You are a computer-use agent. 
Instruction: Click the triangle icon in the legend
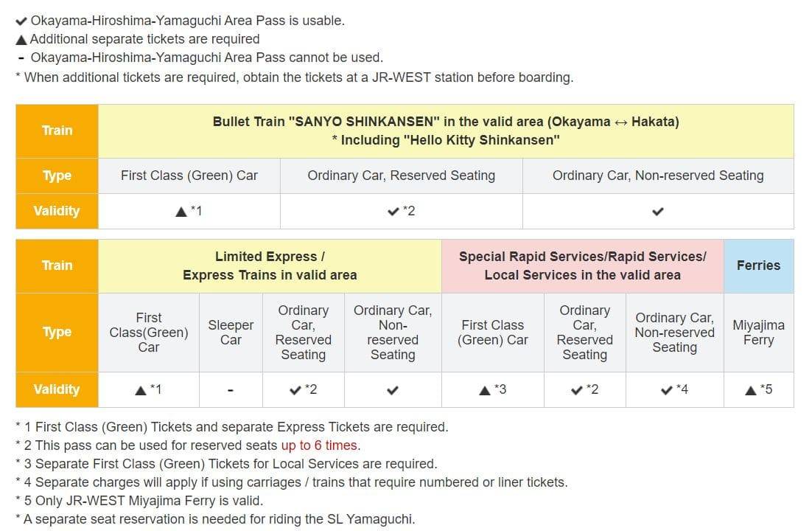21,40
